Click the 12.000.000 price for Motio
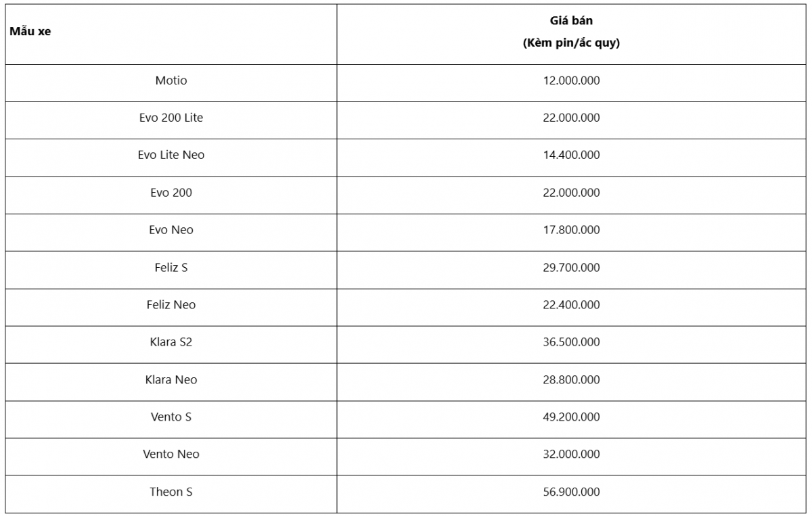This screenshot has width=812, height=516. pos(572,80)
